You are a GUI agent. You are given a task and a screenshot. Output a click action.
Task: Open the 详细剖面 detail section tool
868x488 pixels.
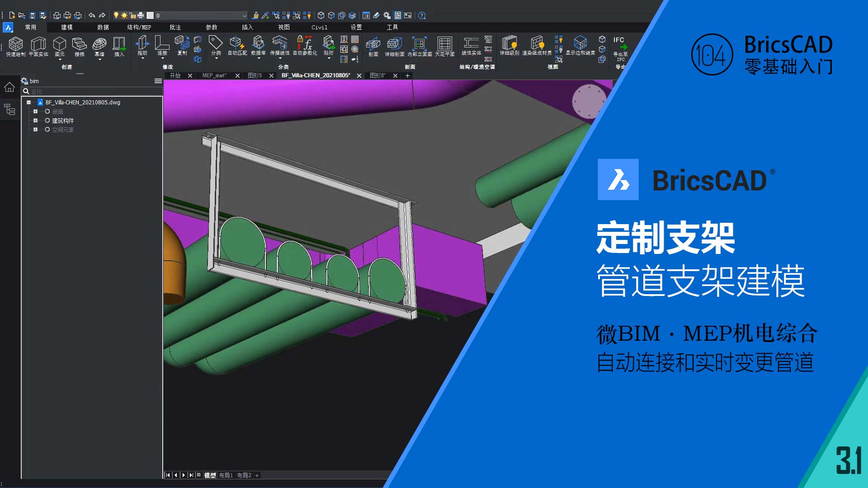(394, 44)
